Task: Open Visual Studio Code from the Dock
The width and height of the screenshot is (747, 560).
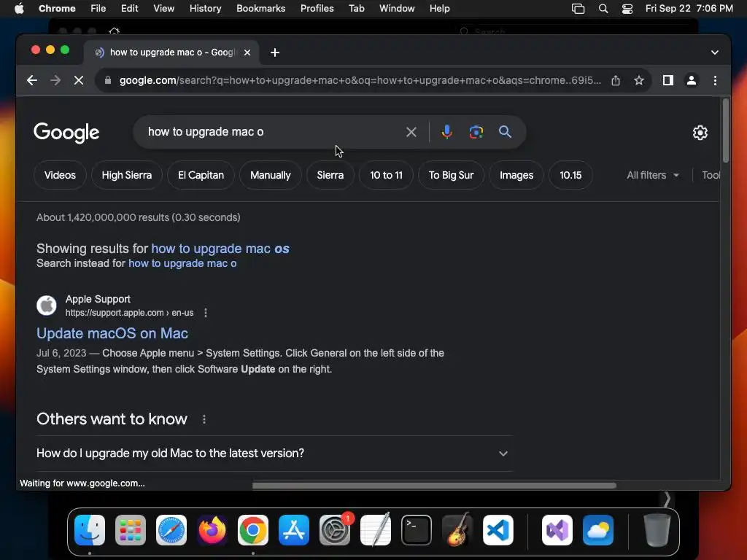Action: pos(498,530)
